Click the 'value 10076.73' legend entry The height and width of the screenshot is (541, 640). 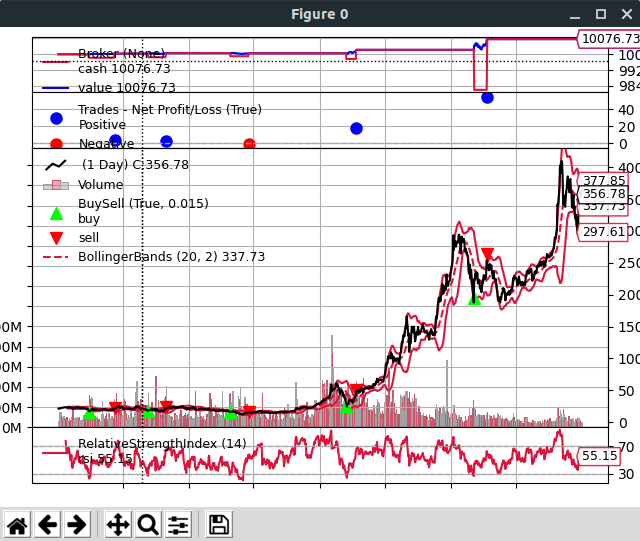tap(127, 88)
